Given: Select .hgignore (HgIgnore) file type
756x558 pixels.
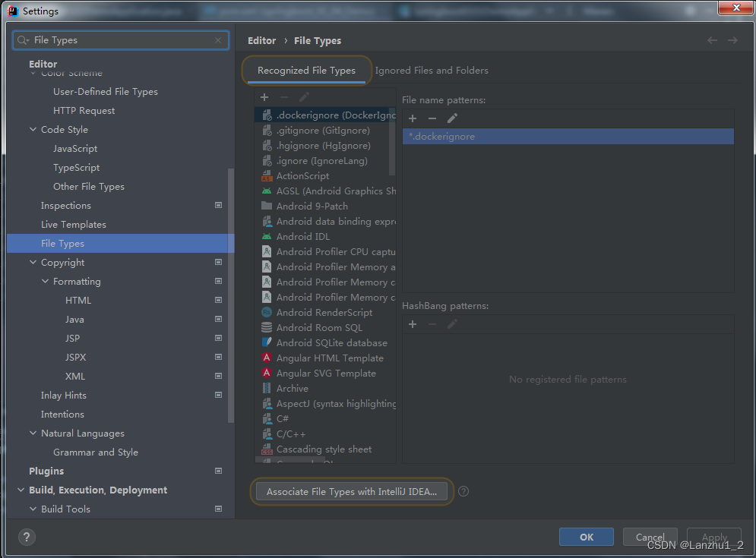Looking at the screenshot, I should (324, 146).
